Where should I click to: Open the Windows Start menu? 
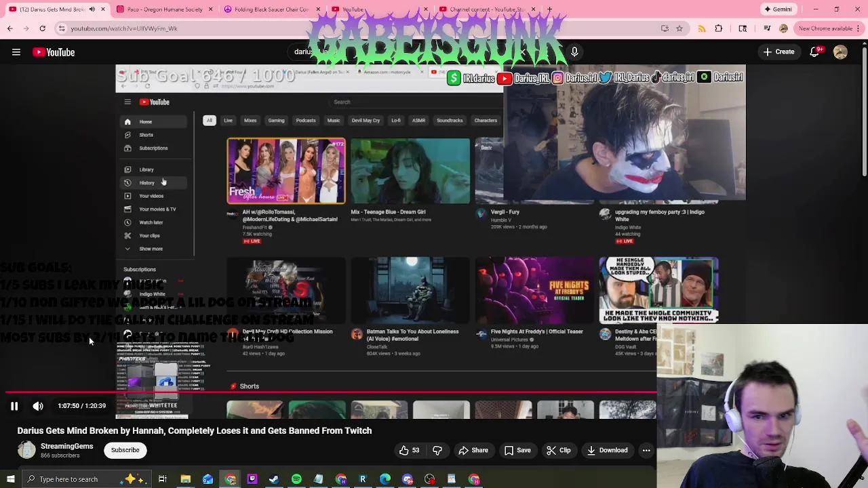10,480
